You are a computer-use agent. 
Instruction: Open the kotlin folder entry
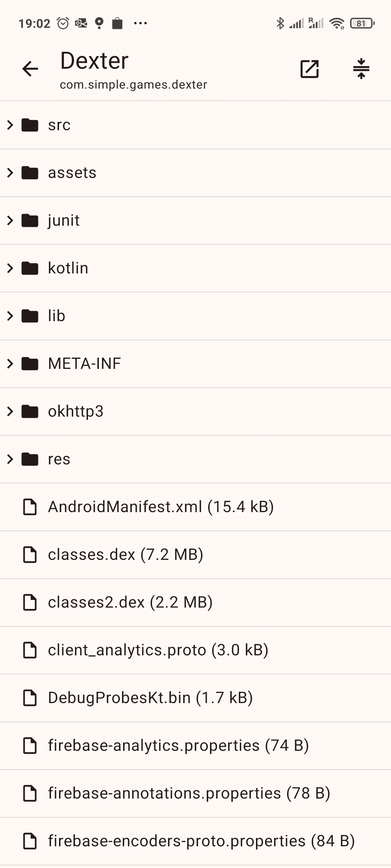69,268
